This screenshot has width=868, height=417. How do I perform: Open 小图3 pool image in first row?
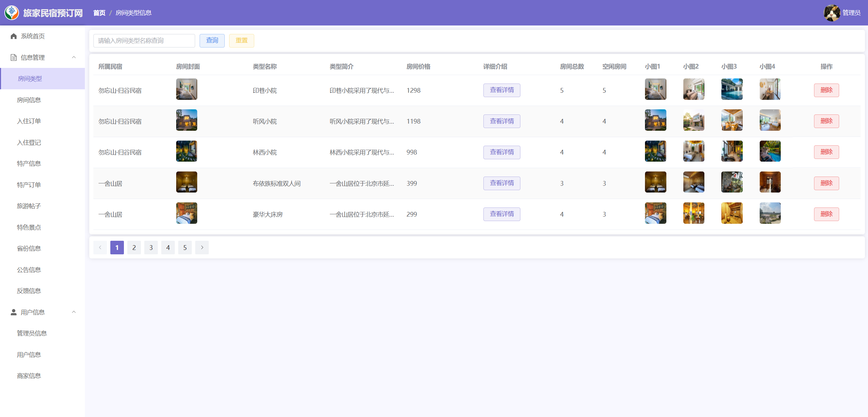click(x=732, y=89)
